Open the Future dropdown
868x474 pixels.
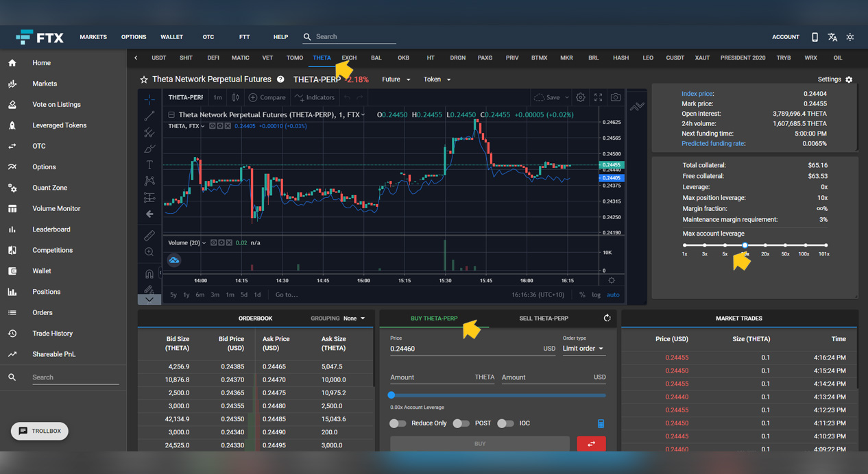click(396, 79)
